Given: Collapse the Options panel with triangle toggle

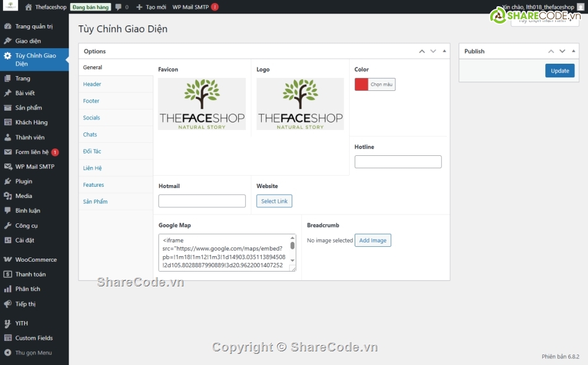Looking at the screenshot, I should (x=444, y=51).
